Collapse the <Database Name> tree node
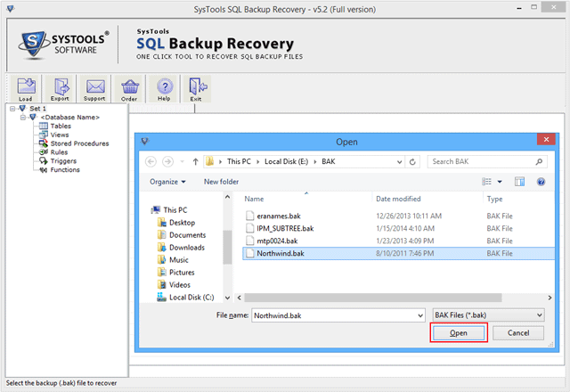Image resolution: width=570 pixels, height=392 pixels. point(23,117)
